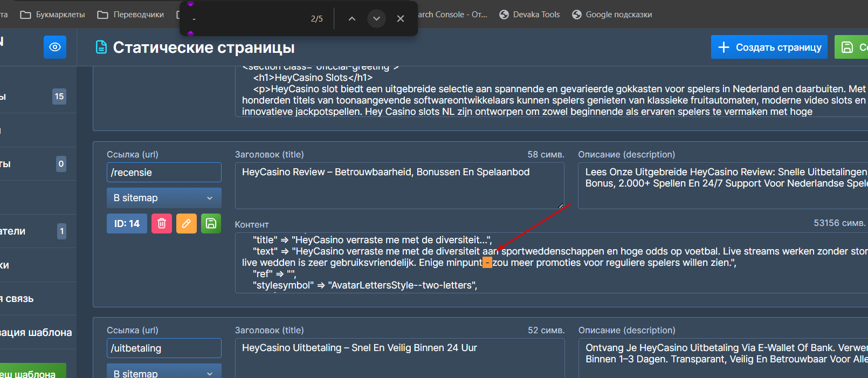
Task: Open В sitemap dropdown for /recensie
Action: [x=164, y=198]
